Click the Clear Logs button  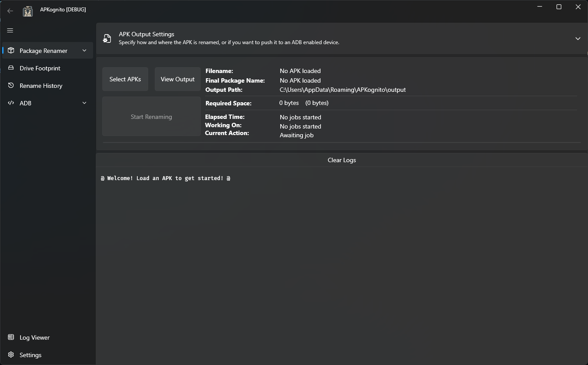(x=341, y=160)
